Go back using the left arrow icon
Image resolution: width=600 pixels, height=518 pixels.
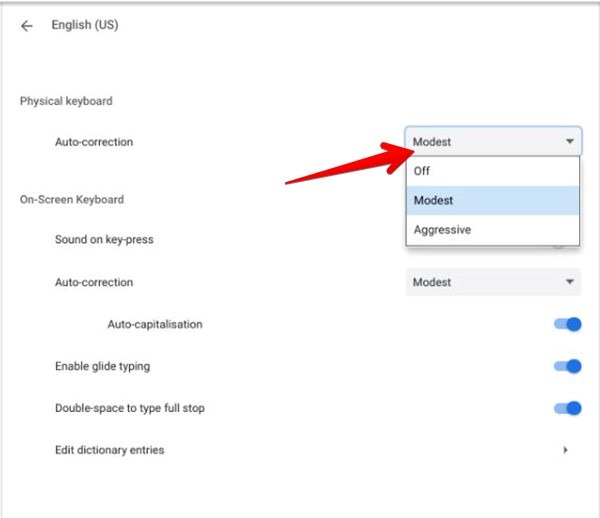pyautogui.click(x=27, y=26)
